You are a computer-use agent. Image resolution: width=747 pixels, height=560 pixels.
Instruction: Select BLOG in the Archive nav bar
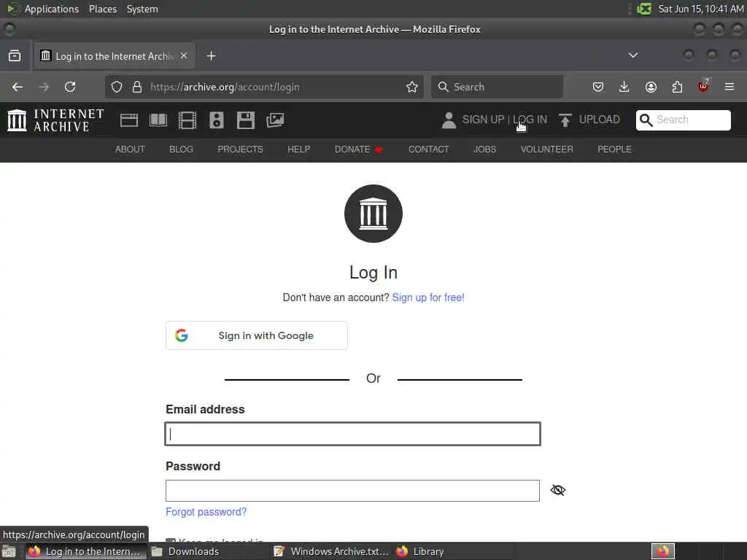pos(181,149)
